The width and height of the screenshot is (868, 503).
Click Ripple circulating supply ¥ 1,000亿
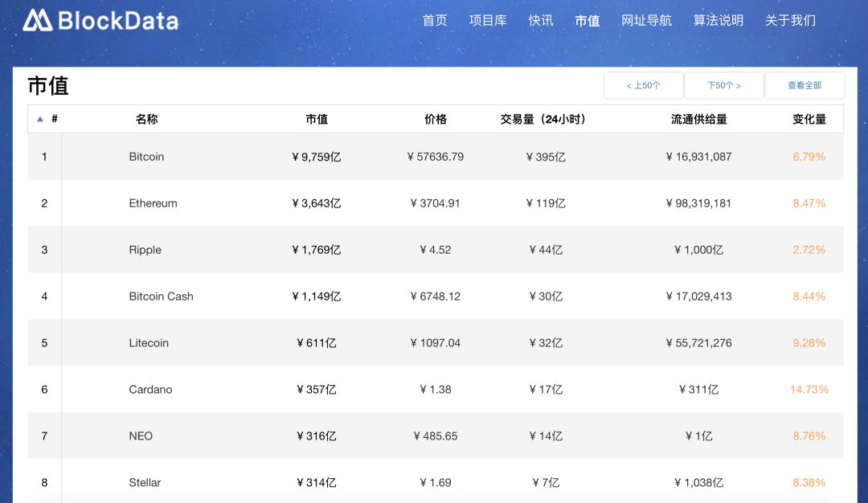point(698,250)
